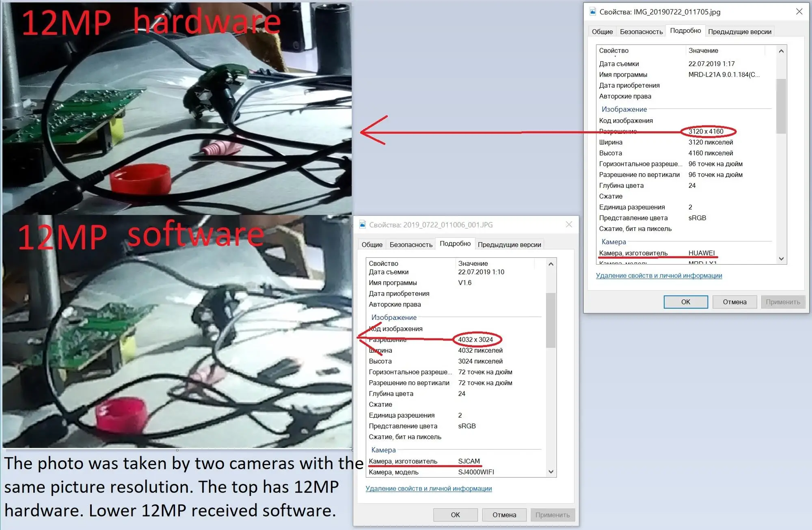Close the IMG_20190722_011705.jpg properties dialog
Screen dimensions: 812x530
[799, 11]
